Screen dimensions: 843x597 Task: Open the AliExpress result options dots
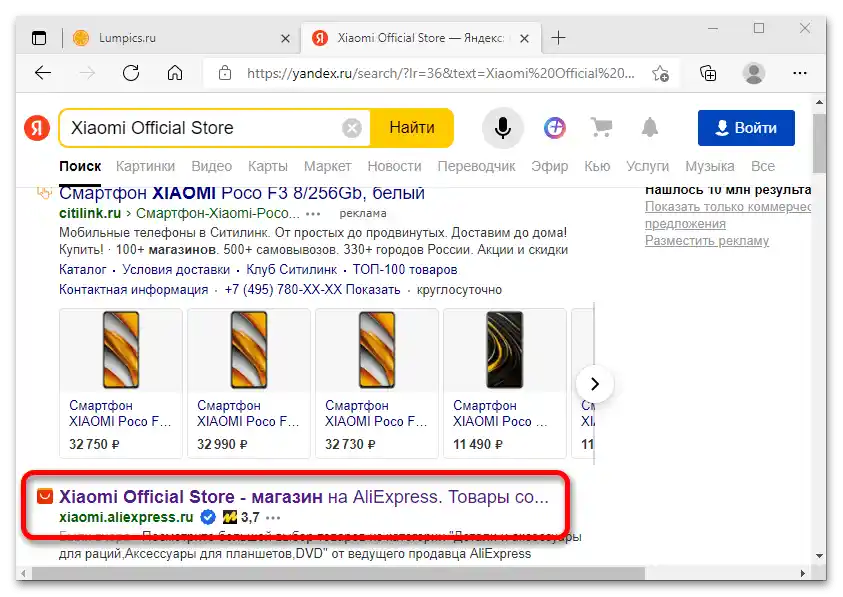tap(273, 518)
